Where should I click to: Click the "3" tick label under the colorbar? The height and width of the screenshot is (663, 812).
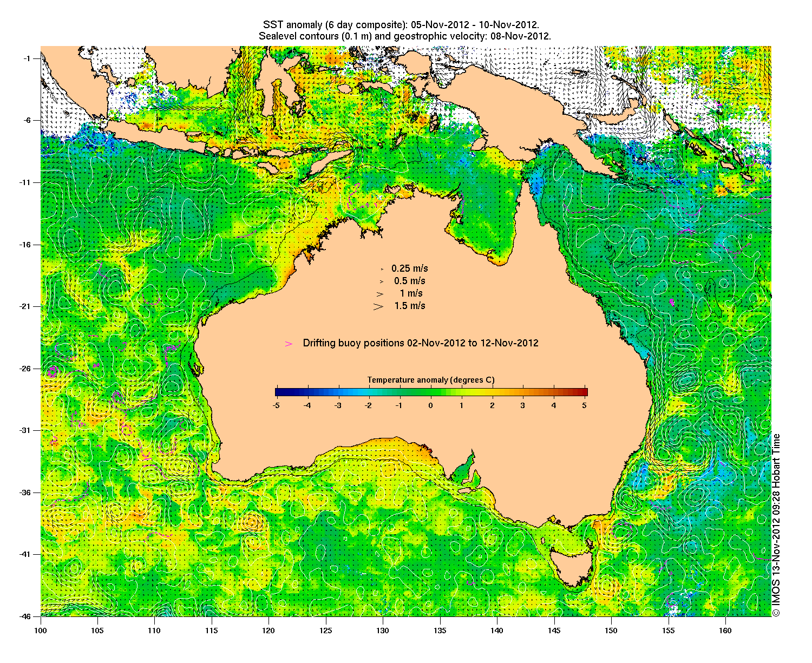click(523, 405)
